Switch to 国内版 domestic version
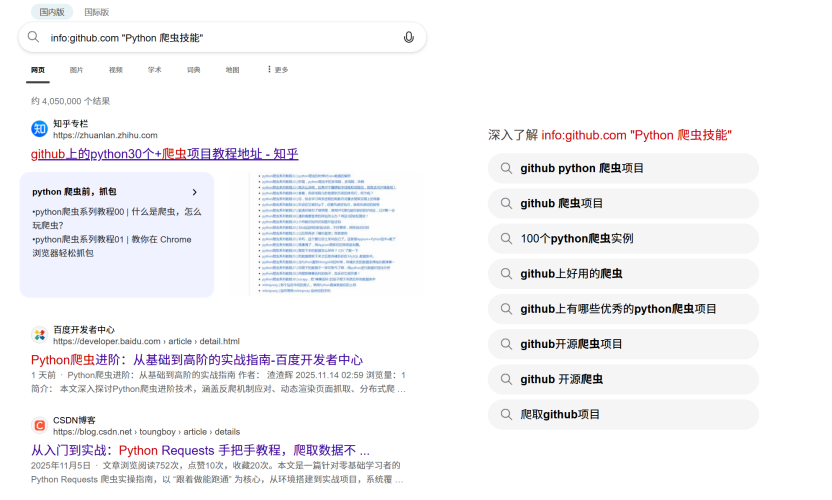The image size is (832, 500). (52, 12)
